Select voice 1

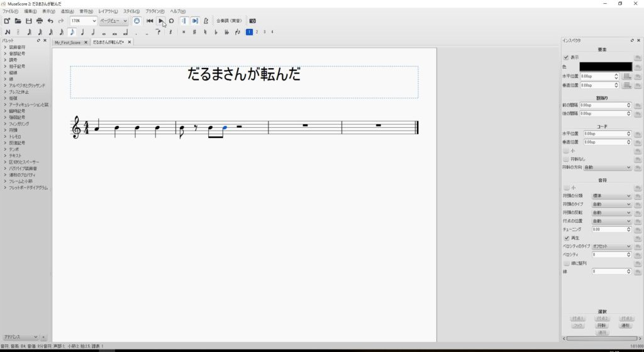click(x=249, y=32)
